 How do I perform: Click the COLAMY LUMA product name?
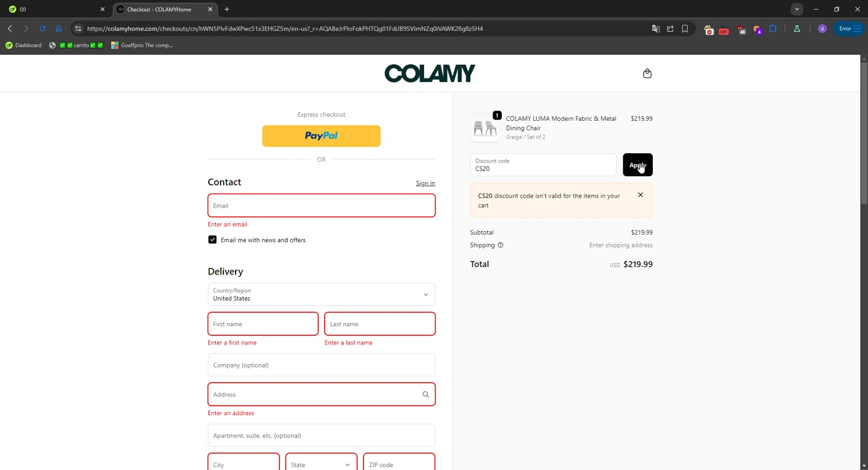tap(561, 123)
